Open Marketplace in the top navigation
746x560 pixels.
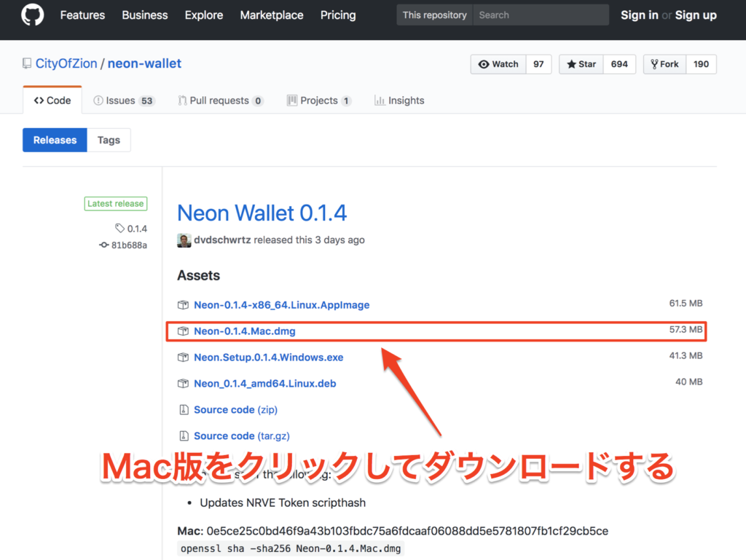272,15
